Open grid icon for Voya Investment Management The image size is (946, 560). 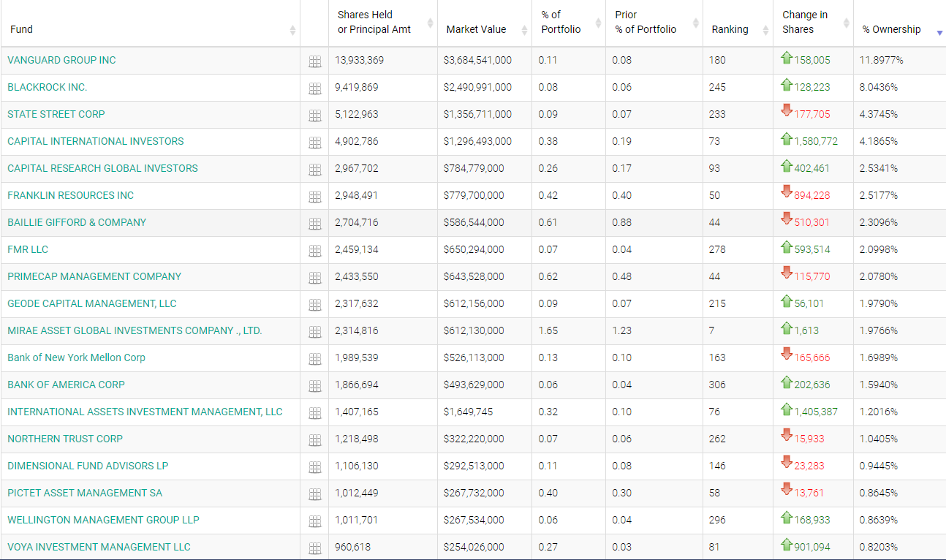coord(315,548)
